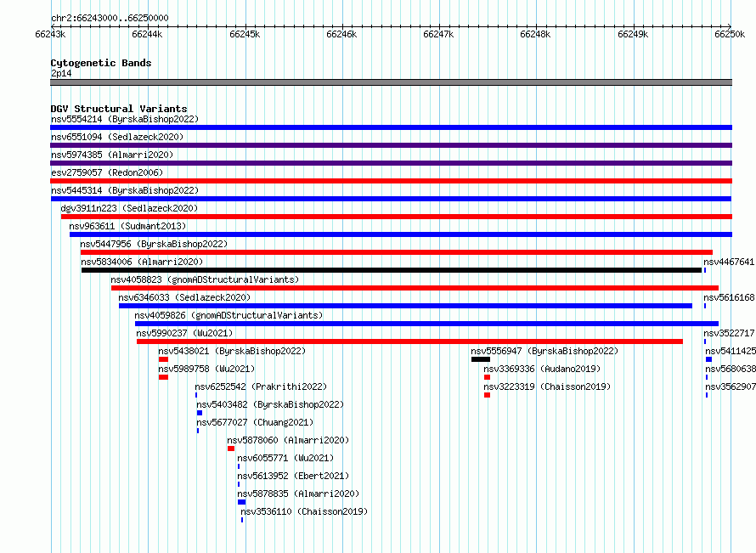
Task: Click dgv3911n223 (Sedlazeck2020) label
Action: 129,208
